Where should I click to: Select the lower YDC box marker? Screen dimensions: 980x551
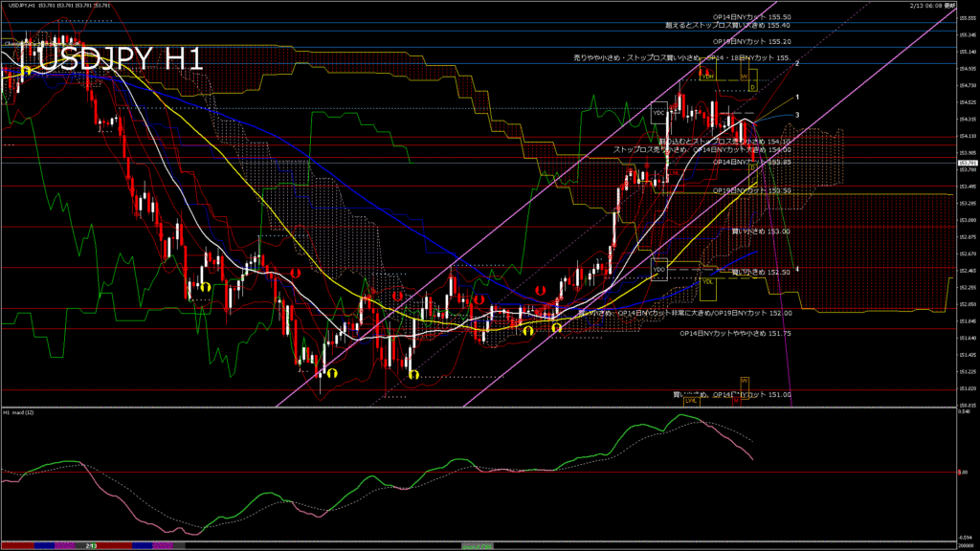point(658,270)
